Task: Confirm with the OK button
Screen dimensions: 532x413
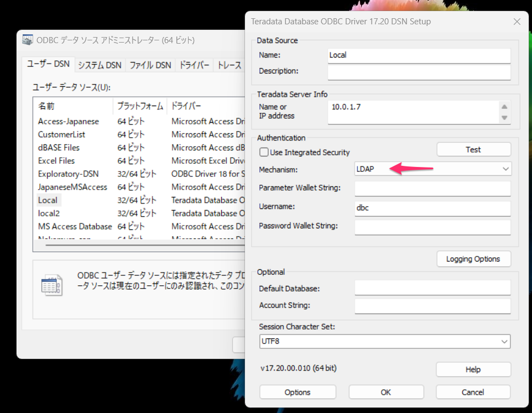Action: pos(386,393)
